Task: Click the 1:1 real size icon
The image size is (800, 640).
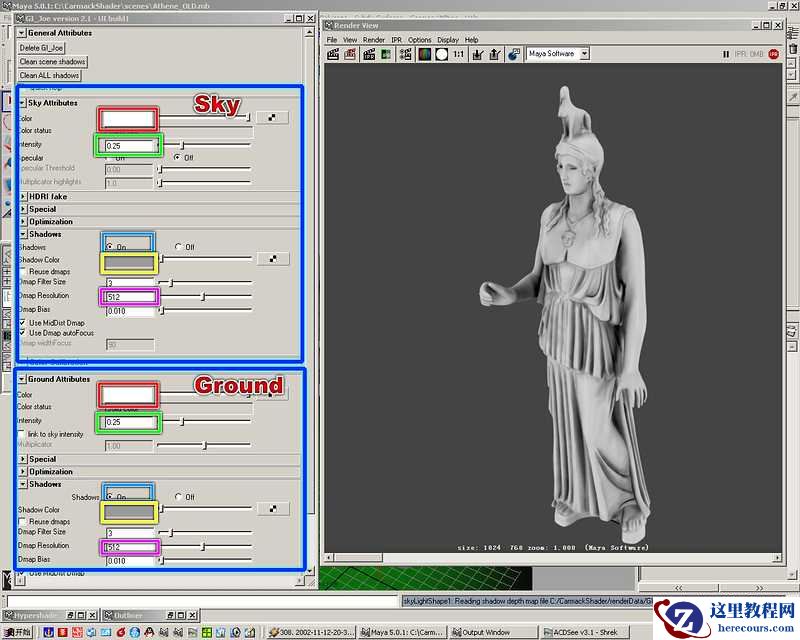Action: (x=458, y=54)
